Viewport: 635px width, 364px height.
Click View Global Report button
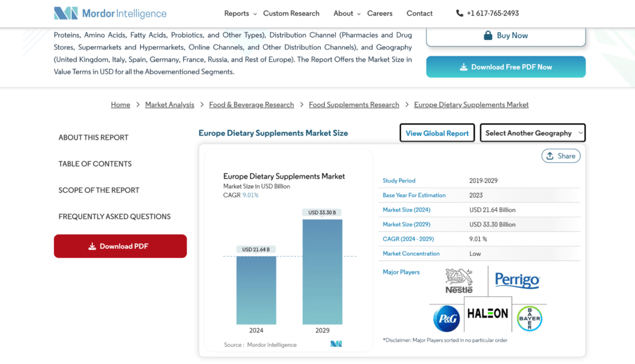437,133
